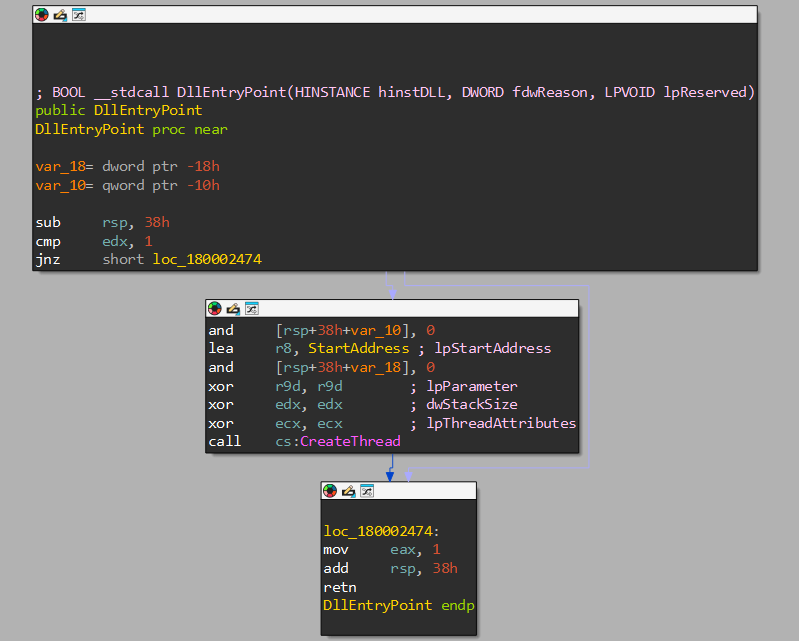Click the color palette icon on the loc_180002474 node
The width and height of the screenshot is (799, 641).
pyautogui.click(x=330, y=491)
